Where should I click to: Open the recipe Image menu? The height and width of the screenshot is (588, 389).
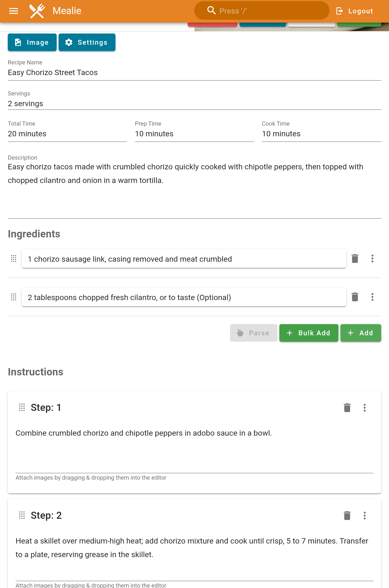point(32,42)
